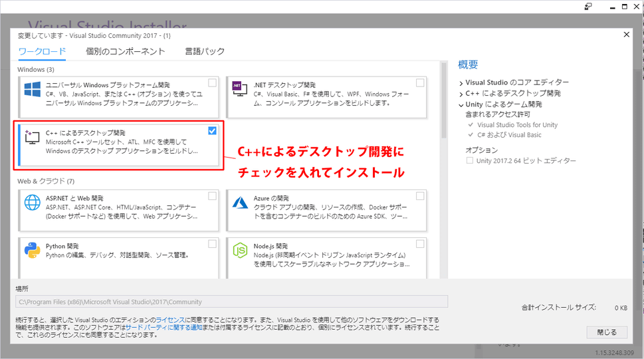Click the ASP.NET globe icon

[33, 203]
